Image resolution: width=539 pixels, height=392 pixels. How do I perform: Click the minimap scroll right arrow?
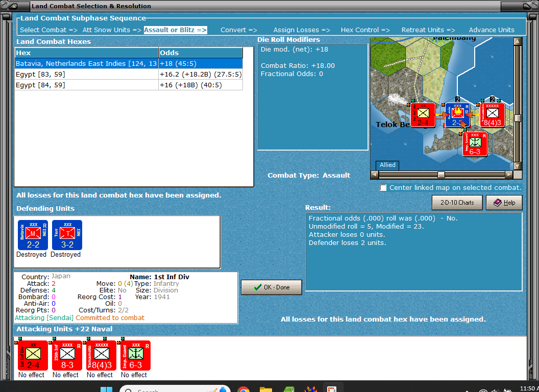coord(509,175)
